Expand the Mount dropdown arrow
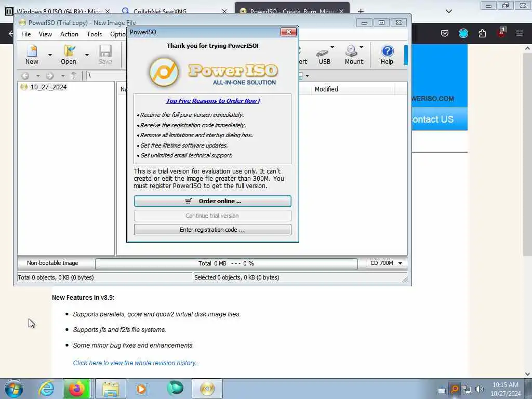This screenshot has height=399, width=532. coord(362,47)
